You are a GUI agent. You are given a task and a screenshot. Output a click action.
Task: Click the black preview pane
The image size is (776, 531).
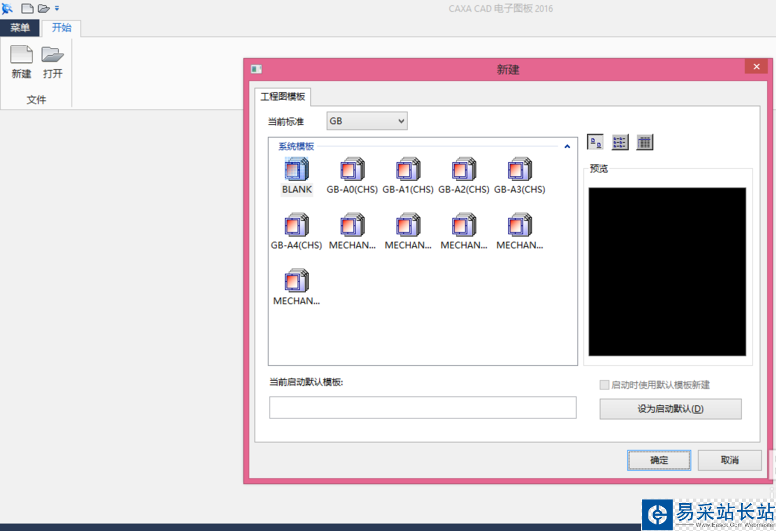[667, 271]
